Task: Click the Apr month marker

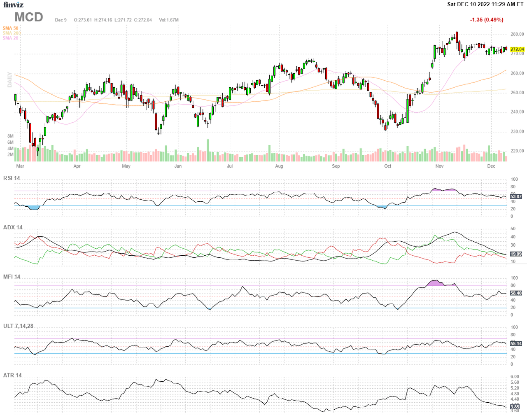Action: 77,166
